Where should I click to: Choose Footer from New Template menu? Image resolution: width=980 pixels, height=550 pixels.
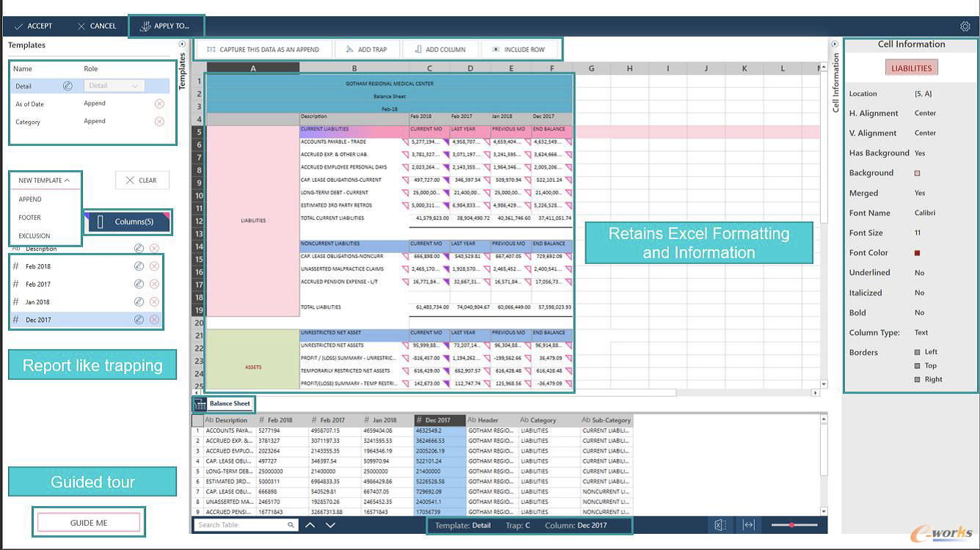(30, 218)
